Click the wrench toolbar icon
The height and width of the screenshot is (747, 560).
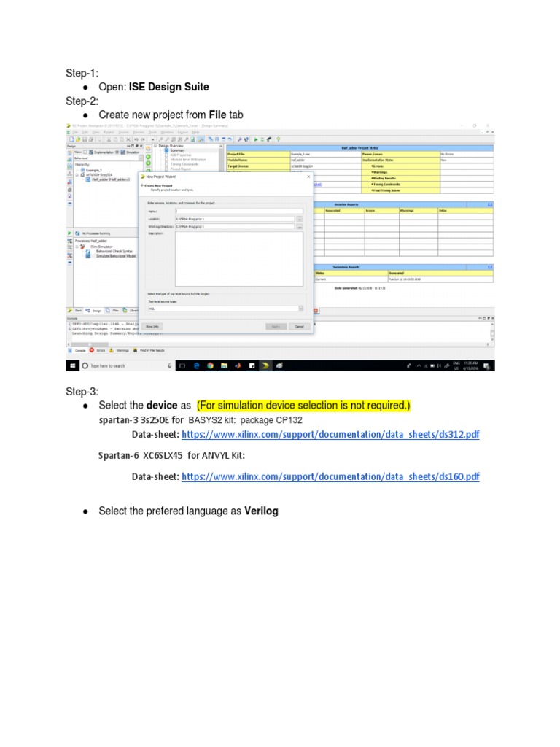click(239, 139)
